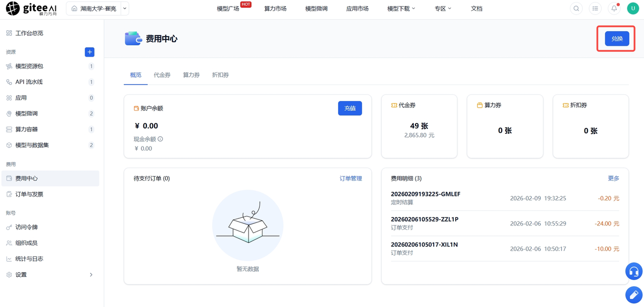The width and height of the screenshot is (644, 307).
Task: Click the 费用中心 wallet icon in header
Action: [x=133, y=39]
